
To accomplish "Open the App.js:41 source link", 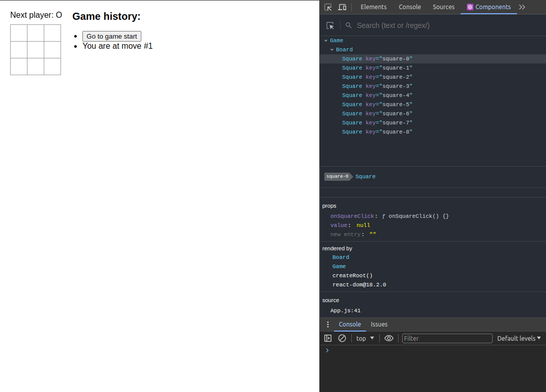I will point(345,310).
